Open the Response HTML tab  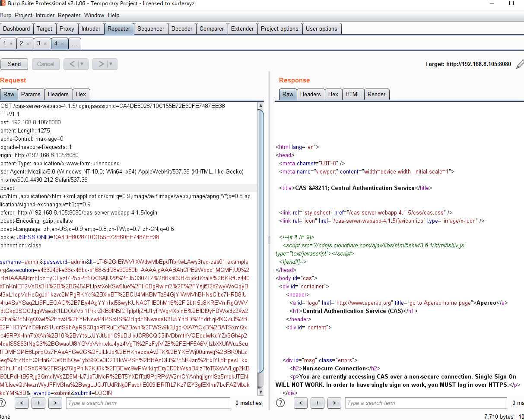pyautogui.click(x=353, y=94)
